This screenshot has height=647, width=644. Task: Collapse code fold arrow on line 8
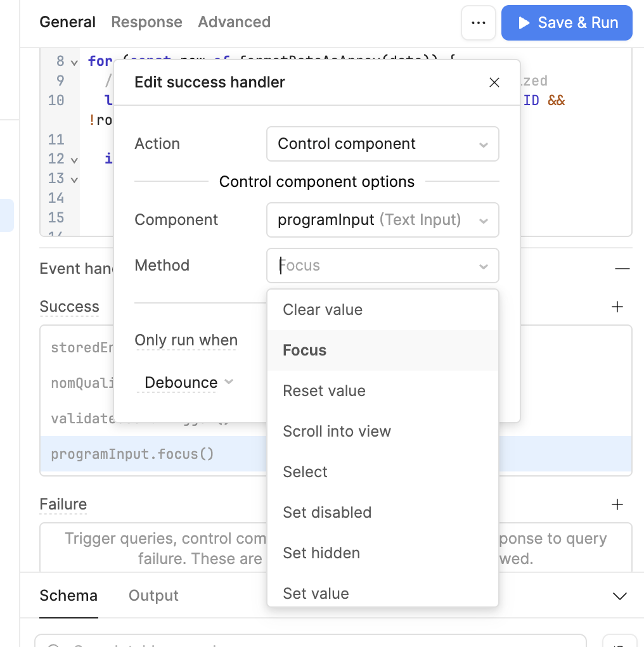(x=74, y=62)
